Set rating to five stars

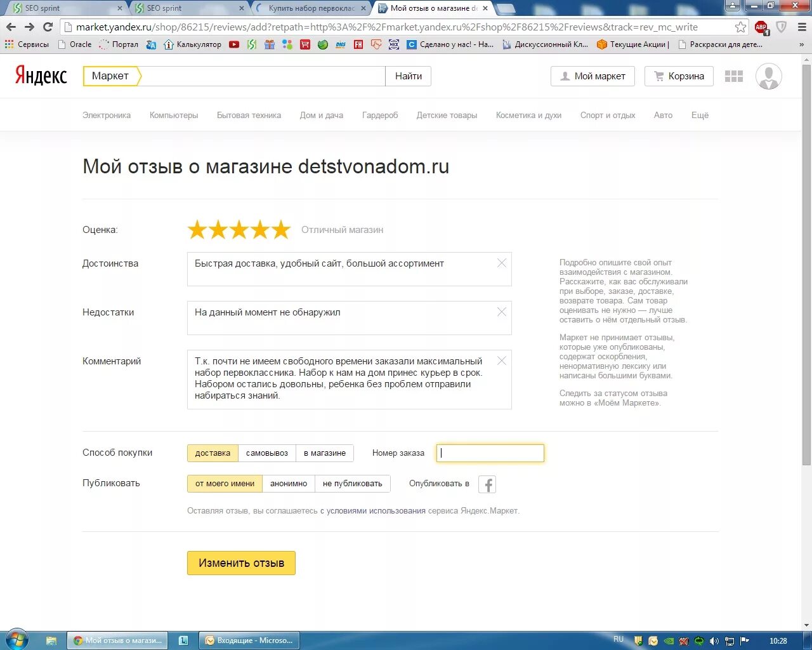(281, 230)
